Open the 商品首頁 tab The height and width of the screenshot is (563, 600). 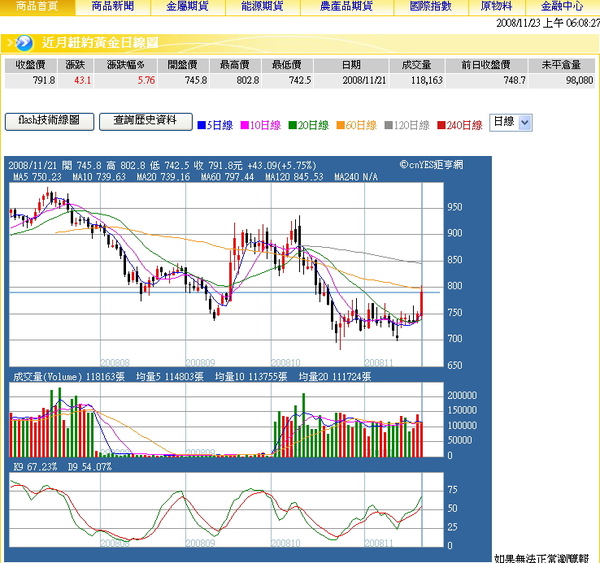coord(37,7)
